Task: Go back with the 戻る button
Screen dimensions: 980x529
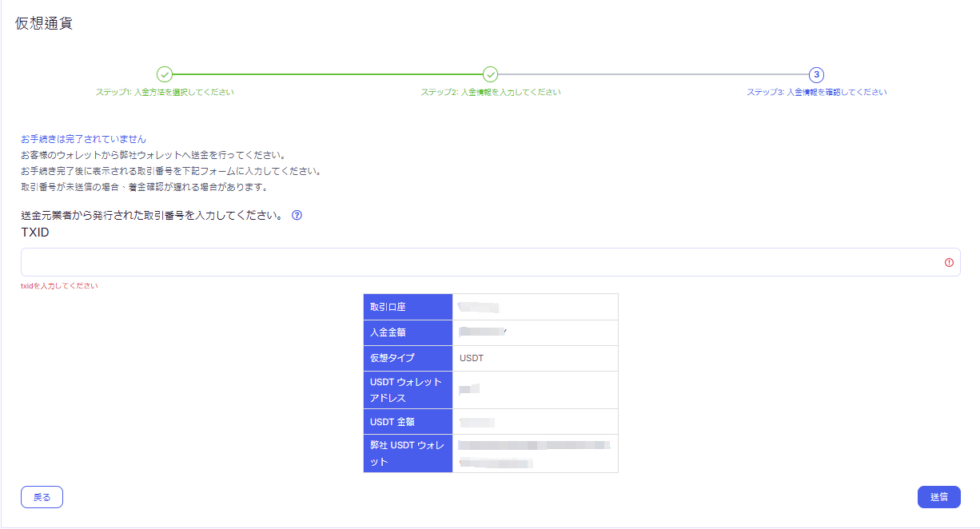Action: point(42,497)
